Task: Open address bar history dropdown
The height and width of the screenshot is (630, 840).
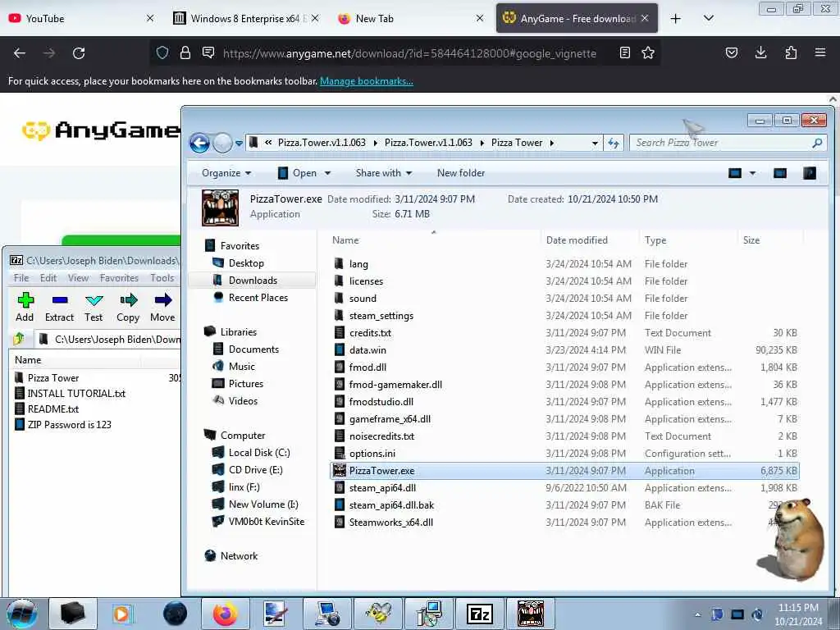Action: pos(595,143)
